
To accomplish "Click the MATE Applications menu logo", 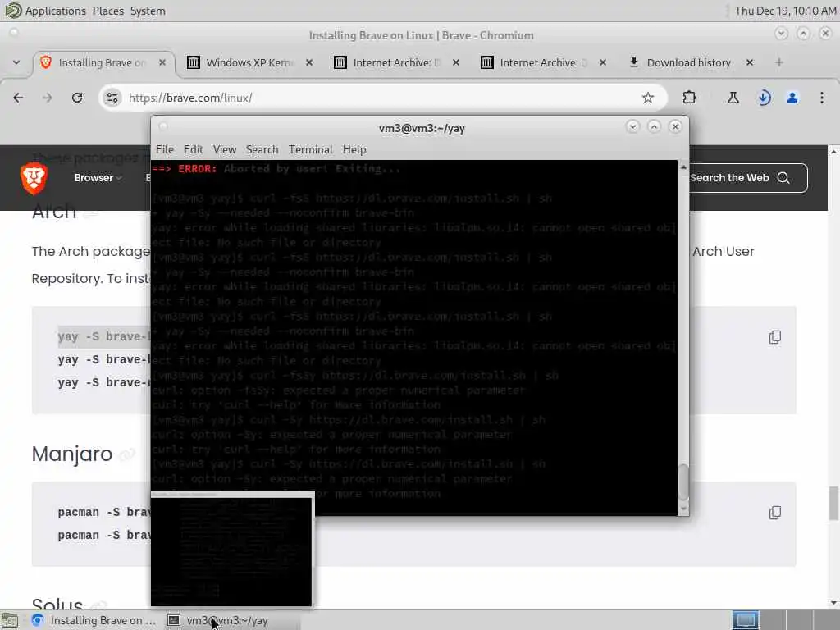I will click(x=12, y=10).
